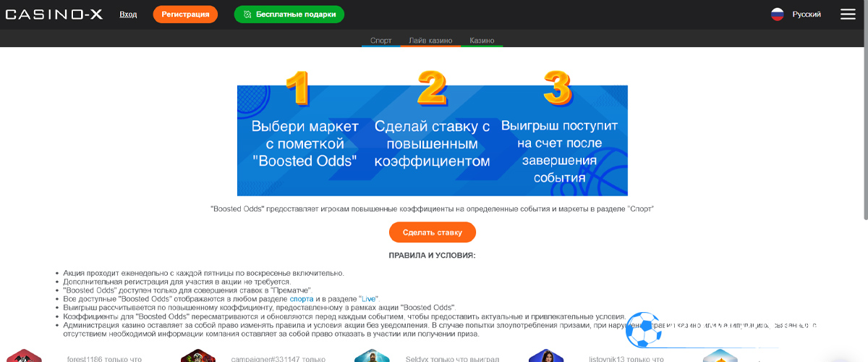Screen dimensions: 868x362
Task: Click rule text 'Акция проходит еженедельно'
Action: click(x=203, y=273)
